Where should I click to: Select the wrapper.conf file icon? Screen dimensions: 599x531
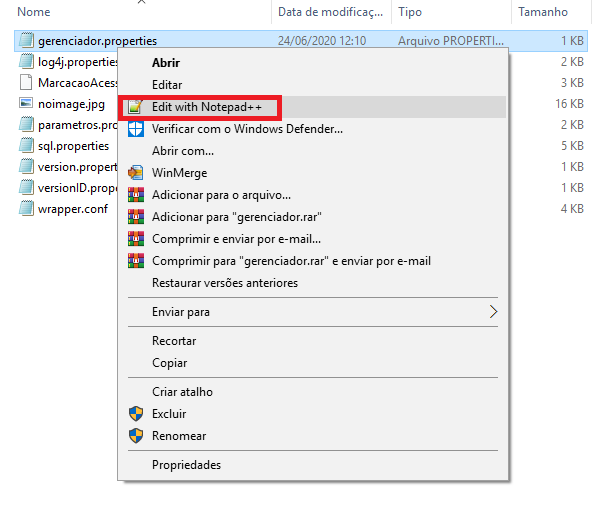(26, 209)
